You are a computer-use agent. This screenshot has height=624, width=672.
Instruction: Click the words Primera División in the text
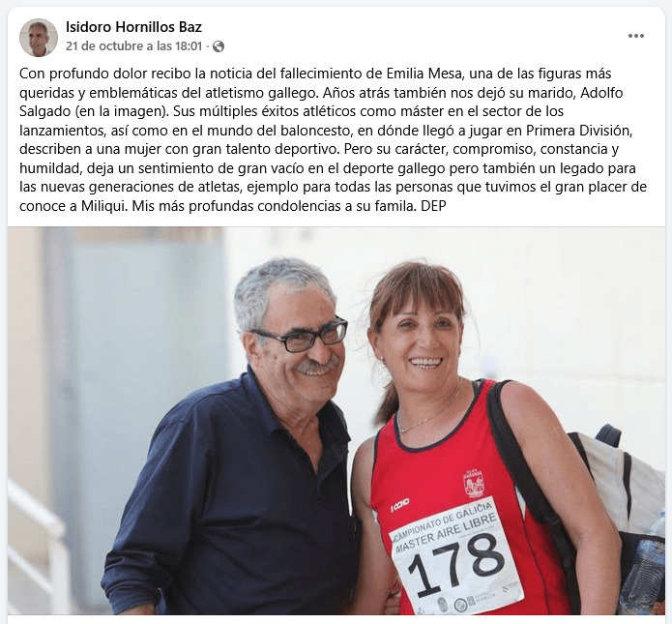(x=579, y=131)
